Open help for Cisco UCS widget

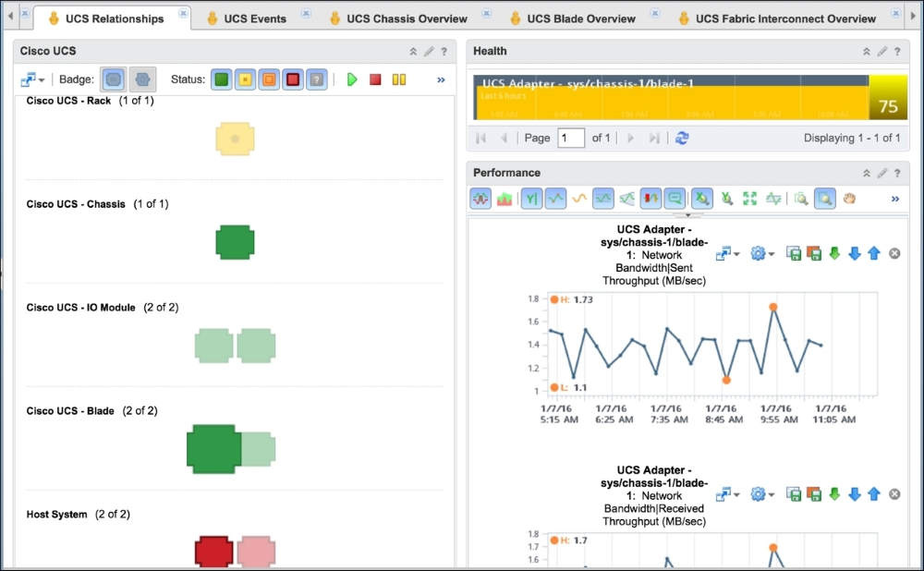pyautogui.click(x=444, y=51)
